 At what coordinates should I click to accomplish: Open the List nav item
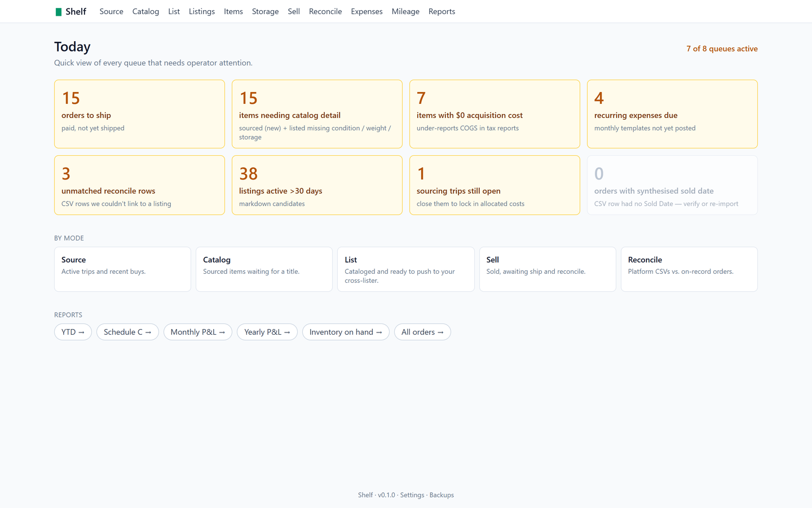[174, 11]
